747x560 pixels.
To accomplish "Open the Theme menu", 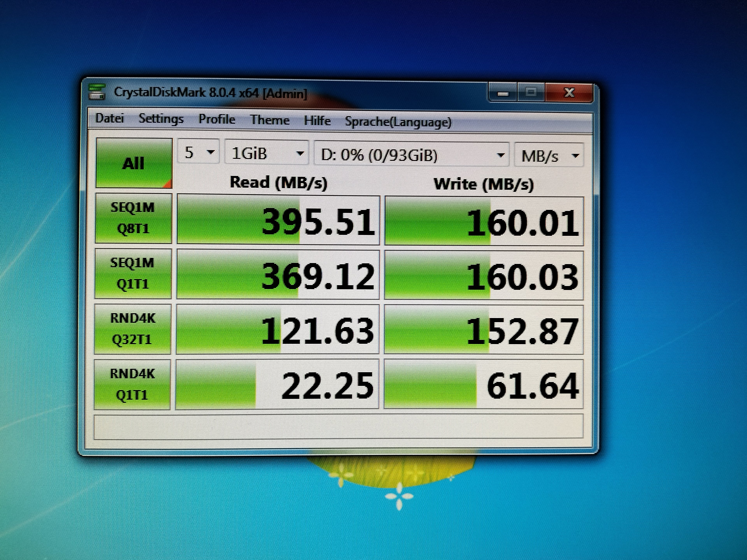I will (269, 120).
